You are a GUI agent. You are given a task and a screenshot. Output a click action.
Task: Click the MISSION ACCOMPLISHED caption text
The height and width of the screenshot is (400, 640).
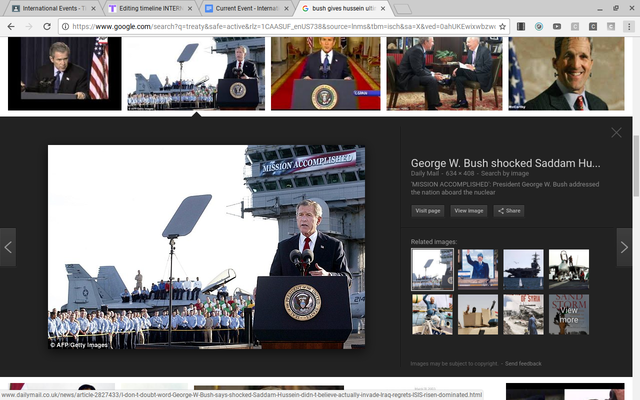pos(505,188)
